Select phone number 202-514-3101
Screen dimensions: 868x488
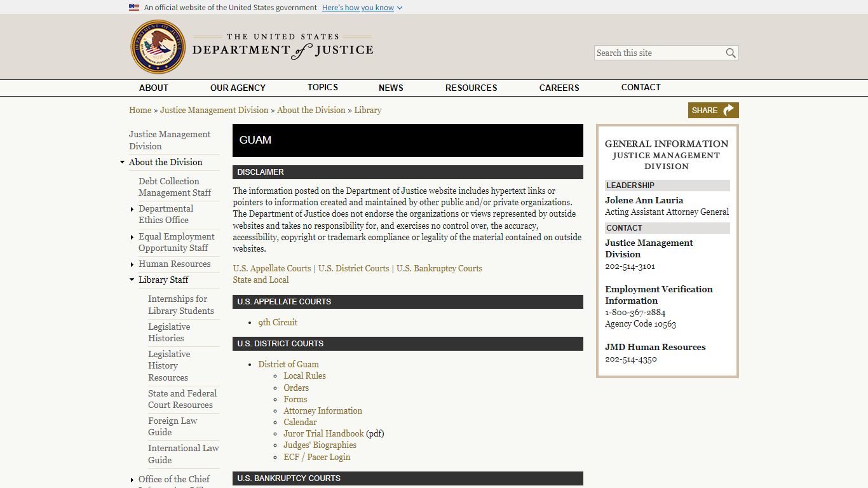[630, 266]
